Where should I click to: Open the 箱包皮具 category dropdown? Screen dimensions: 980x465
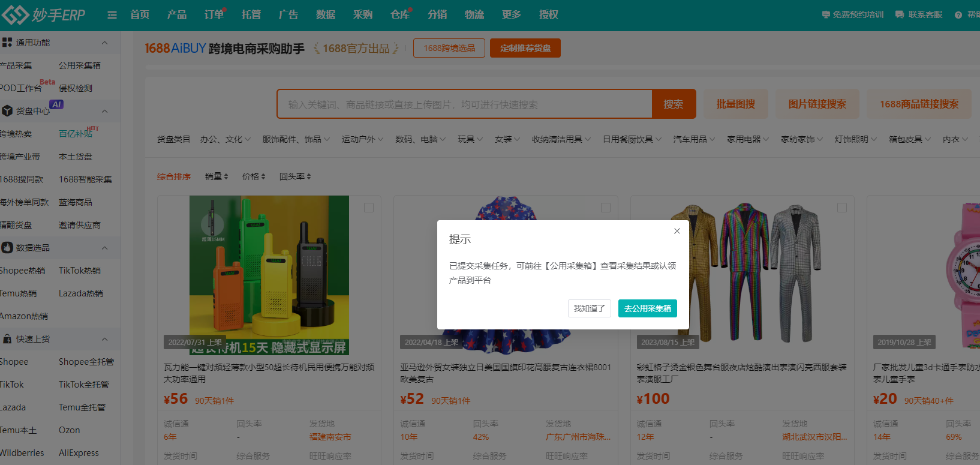(x=910, y=139)
